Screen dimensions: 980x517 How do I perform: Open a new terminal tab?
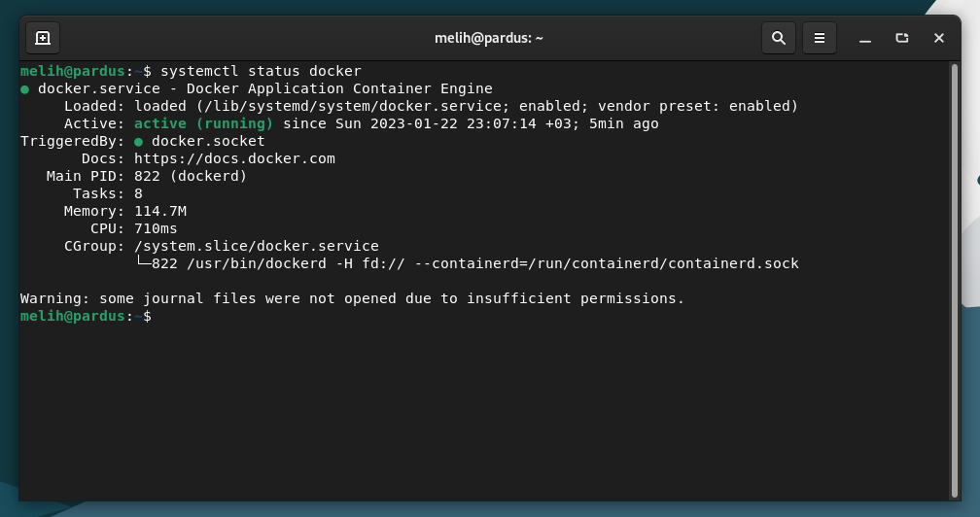tap(43, 38)
